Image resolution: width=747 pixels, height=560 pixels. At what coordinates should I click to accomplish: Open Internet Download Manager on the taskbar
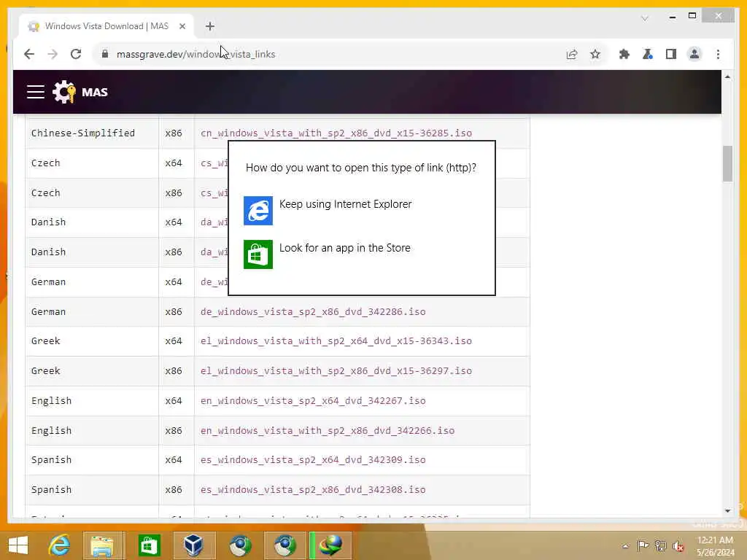tap(330, 545)
